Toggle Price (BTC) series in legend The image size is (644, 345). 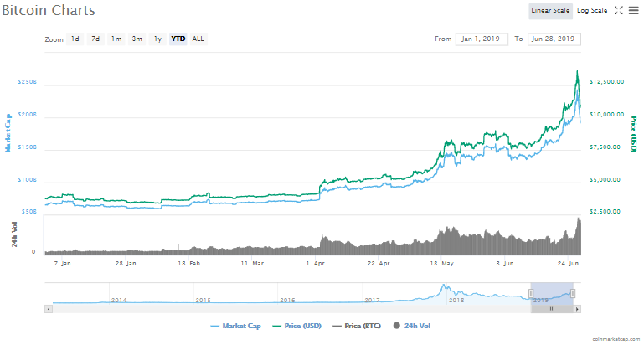pos(357,326)
